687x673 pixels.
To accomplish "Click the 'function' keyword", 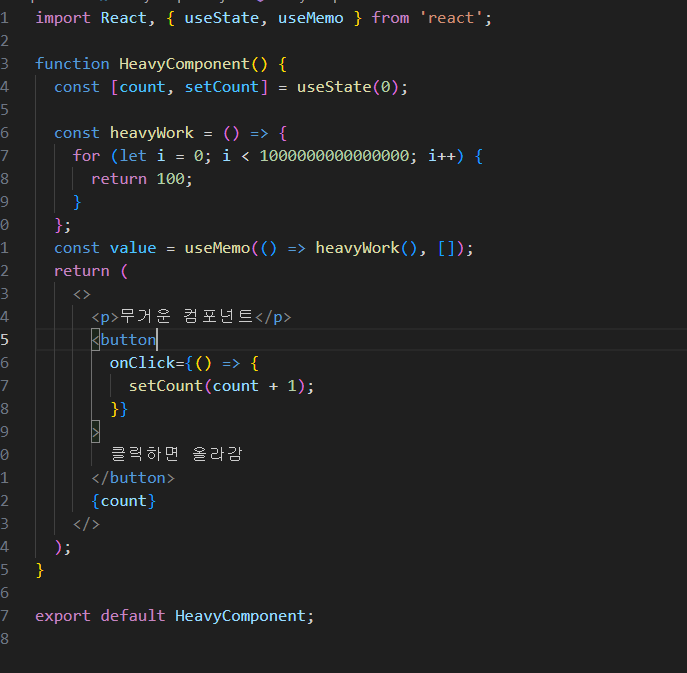I will [x=72, y=64].
